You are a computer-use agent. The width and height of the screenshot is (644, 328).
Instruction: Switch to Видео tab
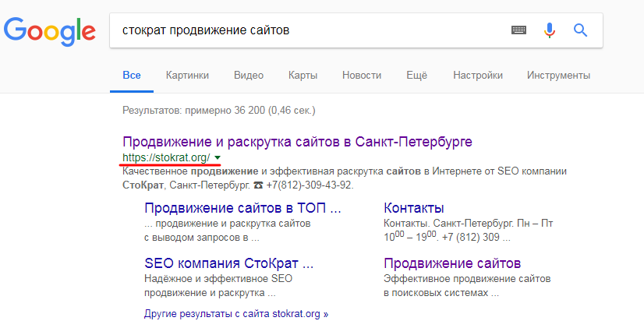click(249, 76)
